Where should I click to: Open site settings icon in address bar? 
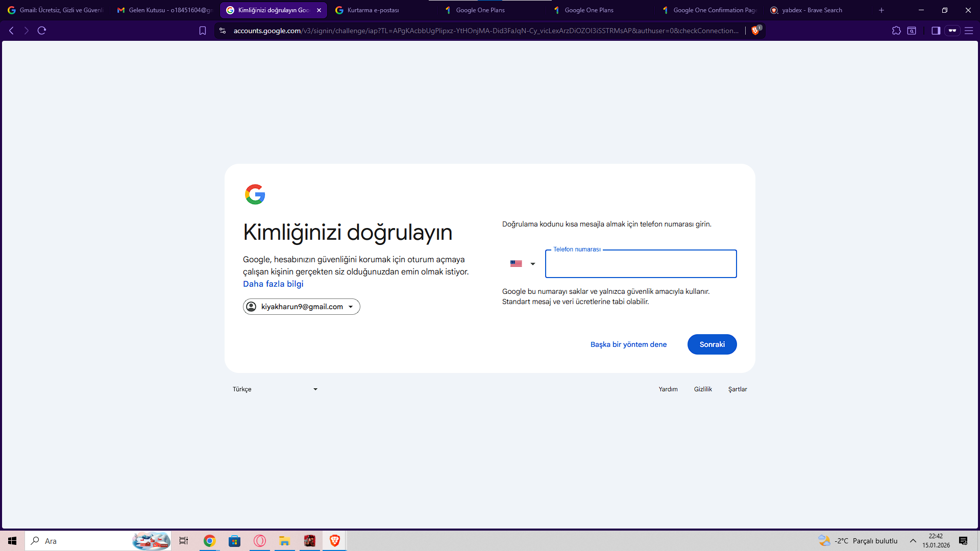coord(223,31)
